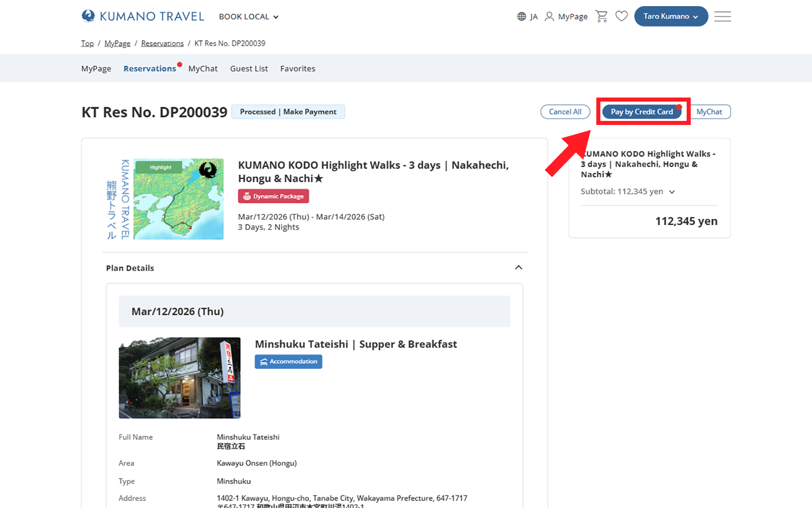Click the Cancel All button

(x=565, y=112)
